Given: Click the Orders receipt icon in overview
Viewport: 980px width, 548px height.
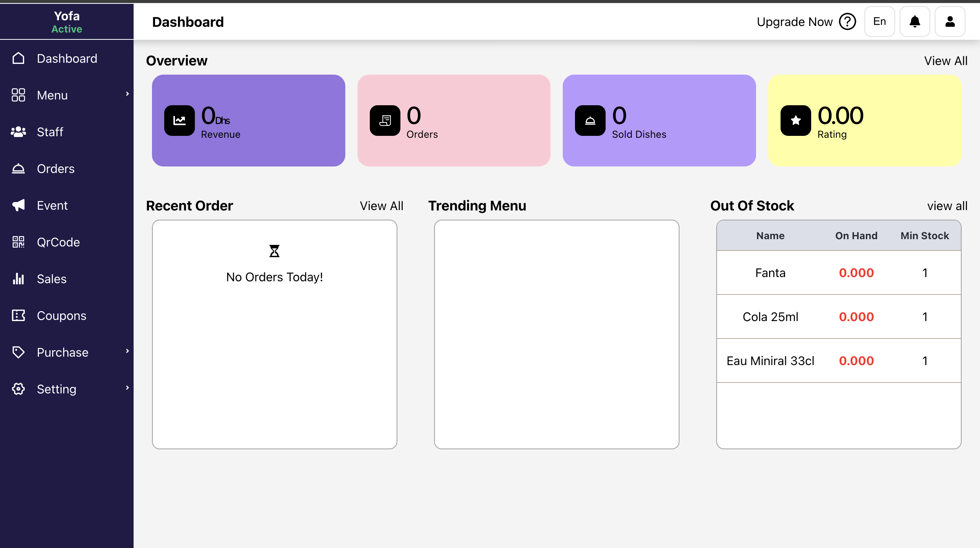Looking at the screenshot, I should [385, 121].
